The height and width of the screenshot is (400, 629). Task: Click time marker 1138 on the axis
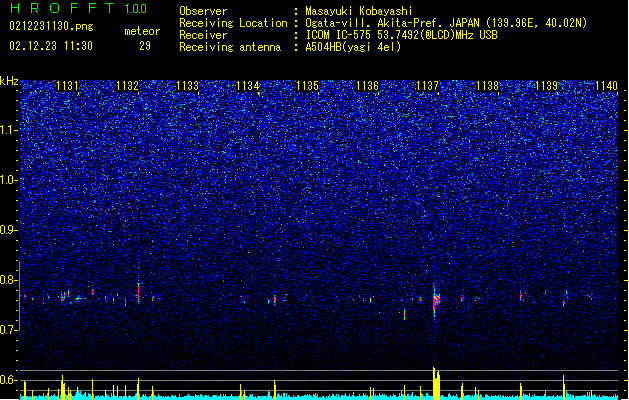click(487, 86)
